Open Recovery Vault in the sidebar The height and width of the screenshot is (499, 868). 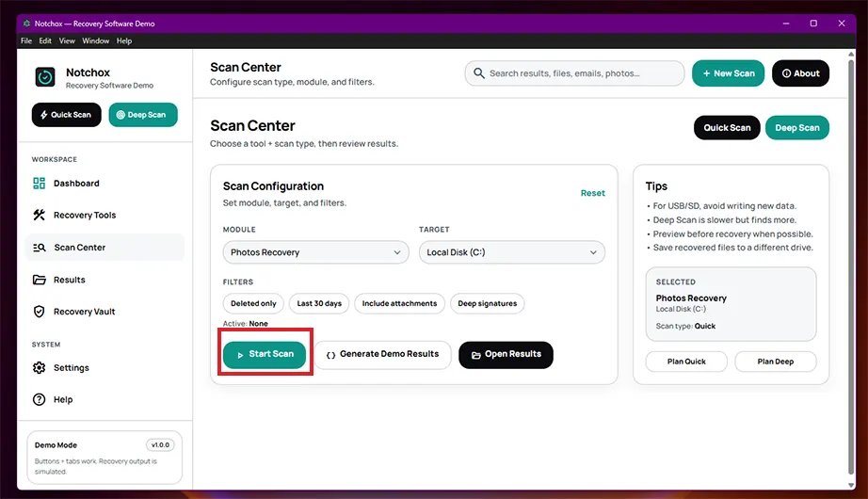click(104, 312)
